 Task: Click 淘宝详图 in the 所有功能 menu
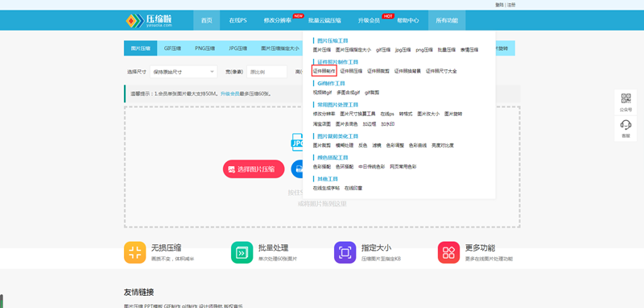point(321,124)
